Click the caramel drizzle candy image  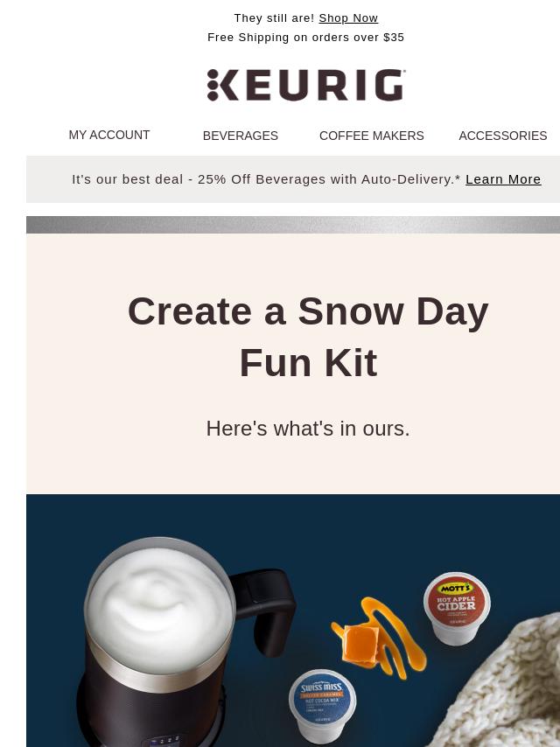tap(378, 638)
